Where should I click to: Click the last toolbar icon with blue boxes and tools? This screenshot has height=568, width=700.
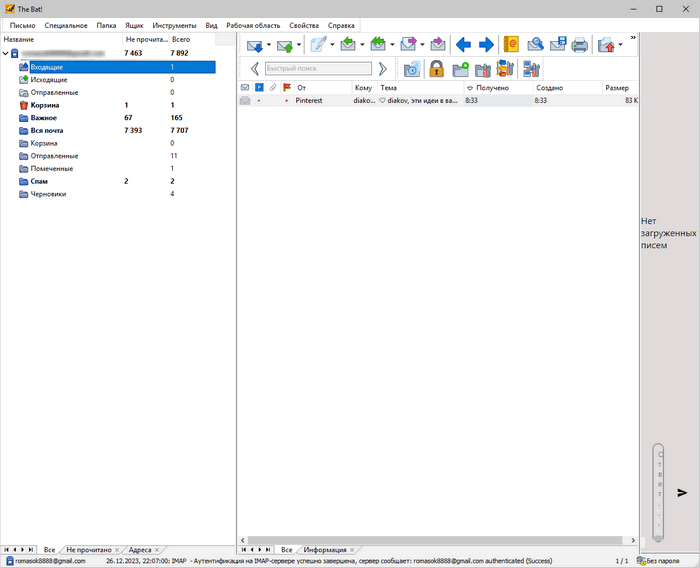tap(531, 69)
